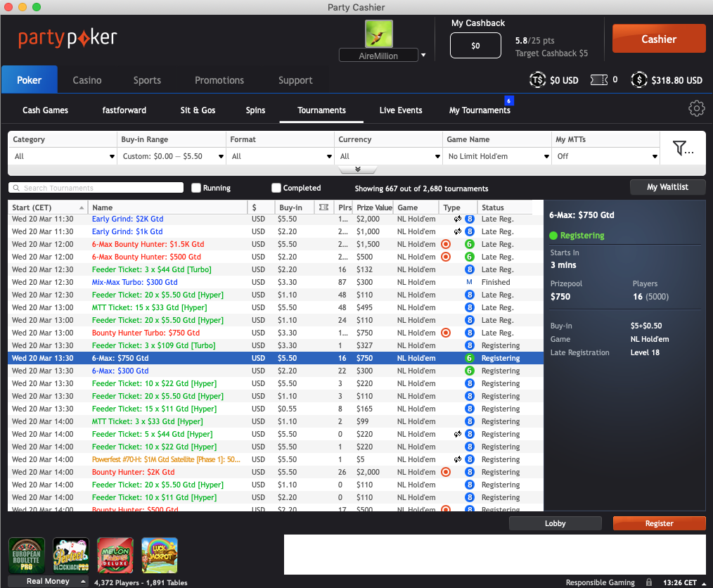Launch Melon Madness Deluxe game
Screen dimensions: 713x588
point(115,555)
